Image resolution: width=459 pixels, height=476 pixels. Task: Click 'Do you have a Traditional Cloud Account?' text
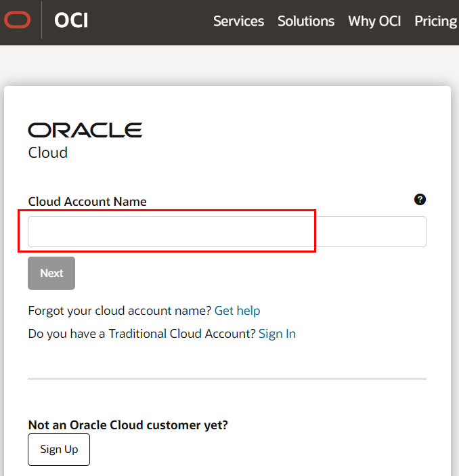141,334
